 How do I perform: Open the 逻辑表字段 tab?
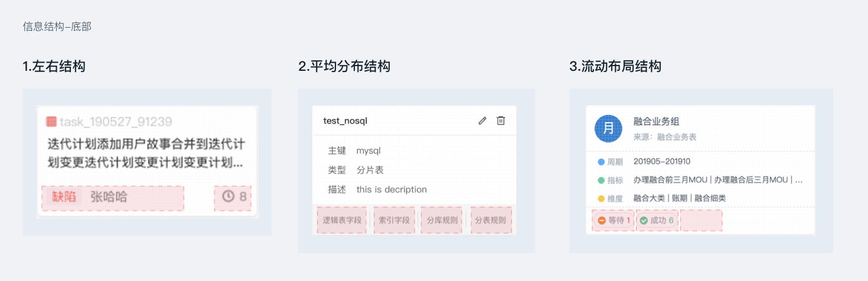click(342, 220)
